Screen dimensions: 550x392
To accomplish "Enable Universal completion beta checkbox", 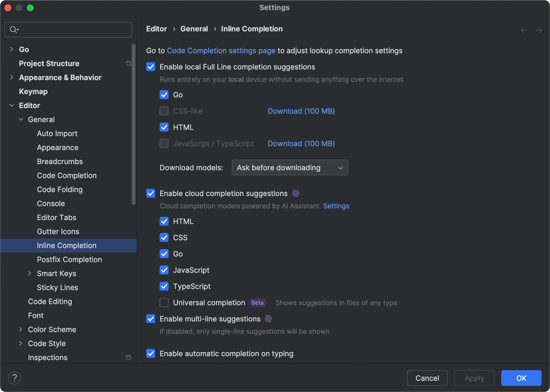I will click(164, 302).
